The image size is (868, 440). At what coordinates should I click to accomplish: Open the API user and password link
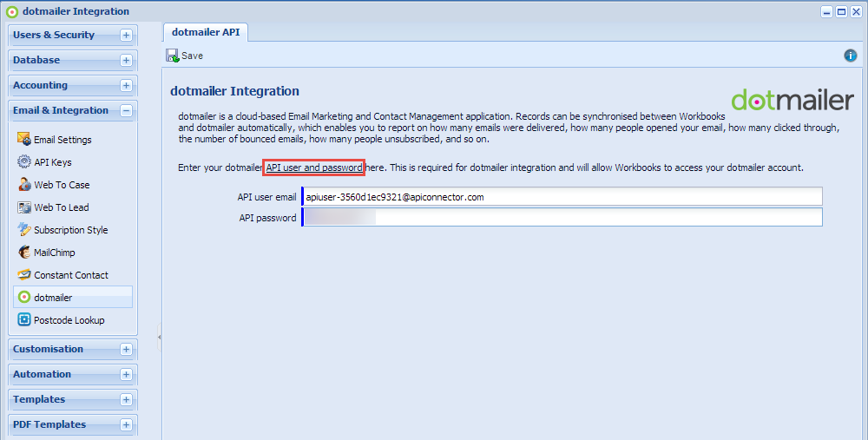point(314,167)
